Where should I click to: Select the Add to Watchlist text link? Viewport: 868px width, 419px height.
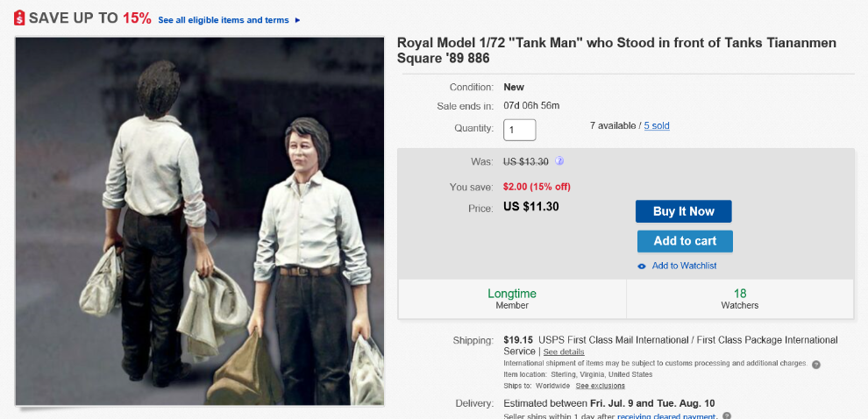[x=684, y=266]
